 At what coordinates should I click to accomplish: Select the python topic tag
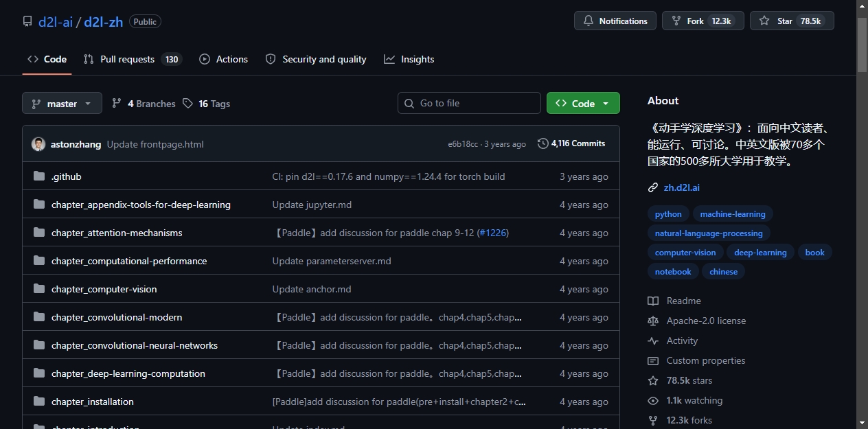(x=668, y=214)
